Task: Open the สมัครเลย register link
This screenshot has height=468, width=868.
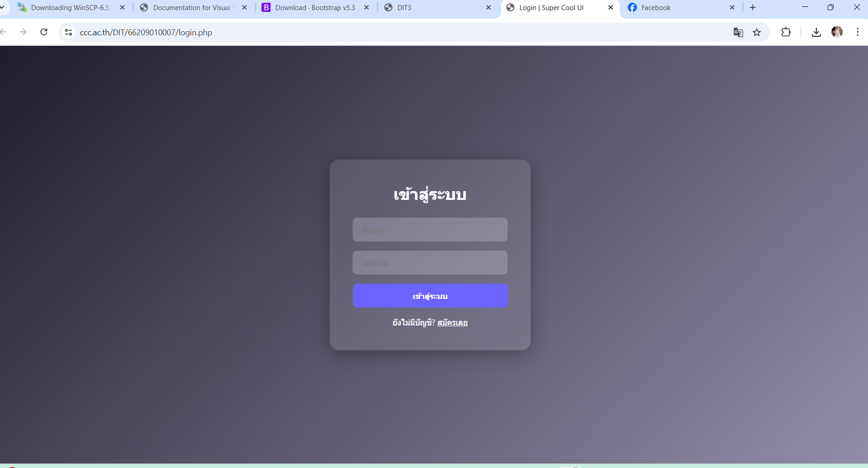Action: 453,323
